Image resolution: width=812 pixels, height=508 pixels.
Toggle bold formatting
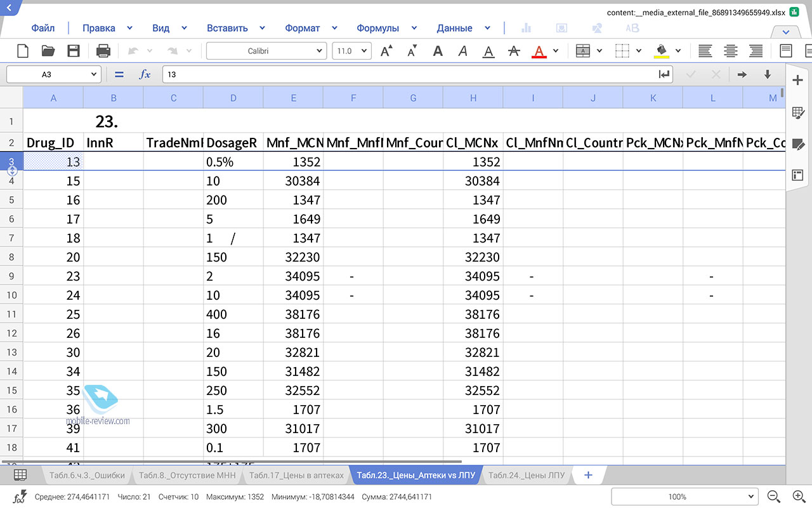coord(438,51)
